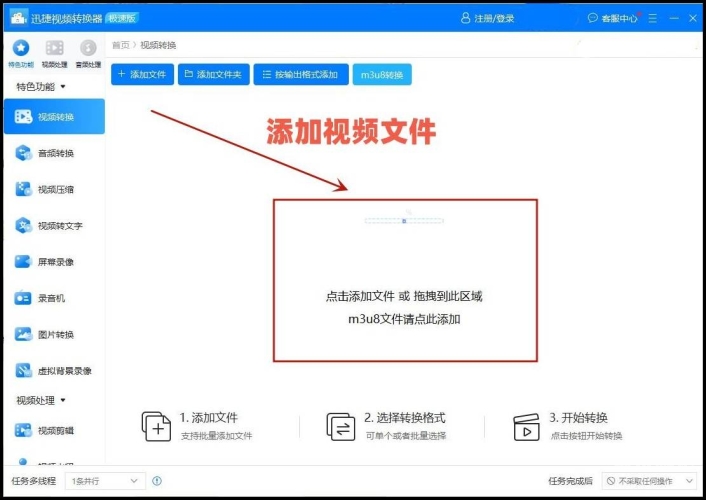This screenshot has height=500, width=706.
Task: Open 视频压缩 in the sidebar
Action: click(54, 189)
